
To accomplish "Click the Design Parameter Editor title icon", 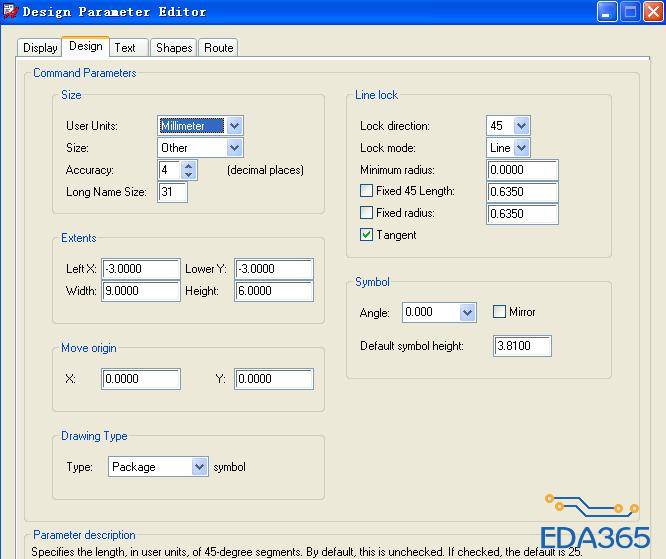I will [x=10, y=11].
